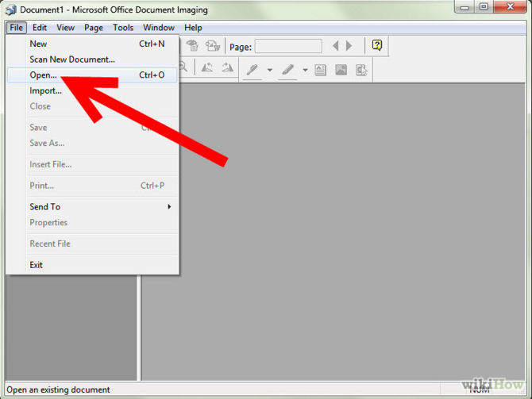Select Import... in the File menu
532x399 pixels.
pos(92,90)
